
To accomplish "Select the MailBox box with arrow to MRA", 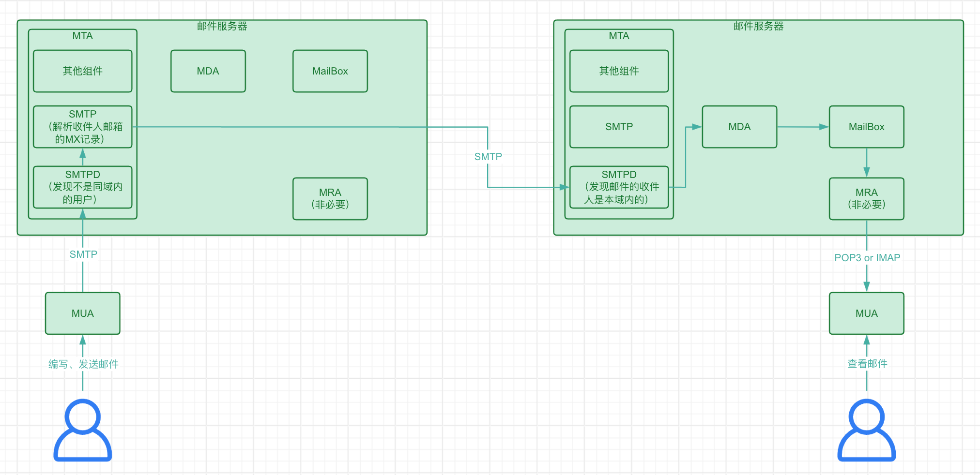I will [866, 127].
